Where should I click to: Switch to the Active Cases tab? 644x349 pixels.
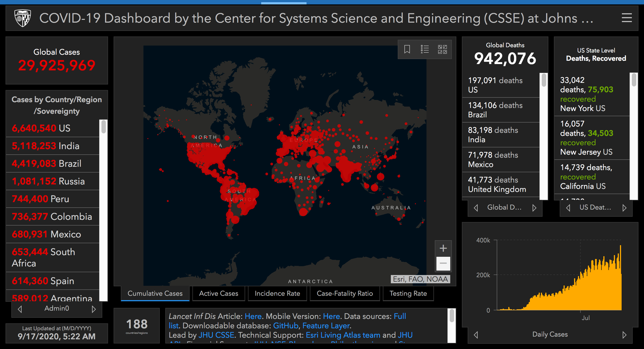pos(218,294)
